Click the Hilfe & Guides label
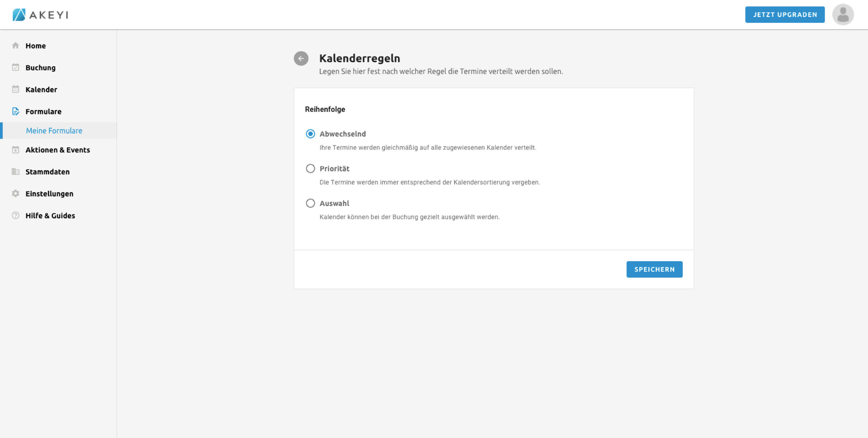 pos(50,215)
